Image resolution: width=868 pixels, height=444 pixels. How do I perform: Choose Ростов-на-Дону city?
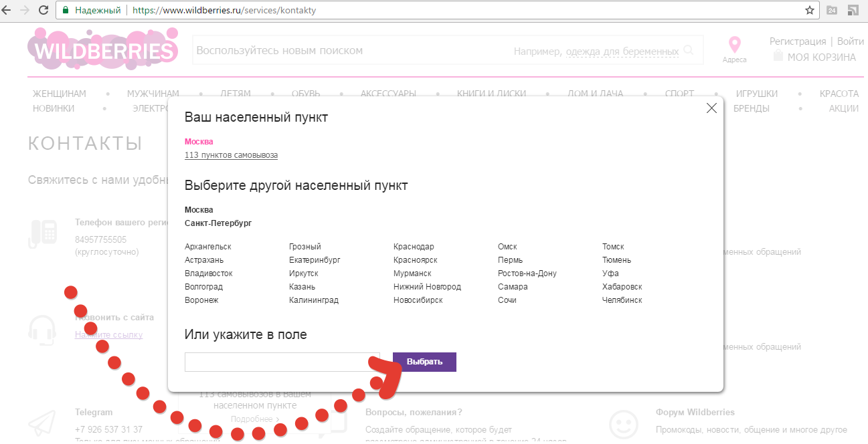pos(527,273)
